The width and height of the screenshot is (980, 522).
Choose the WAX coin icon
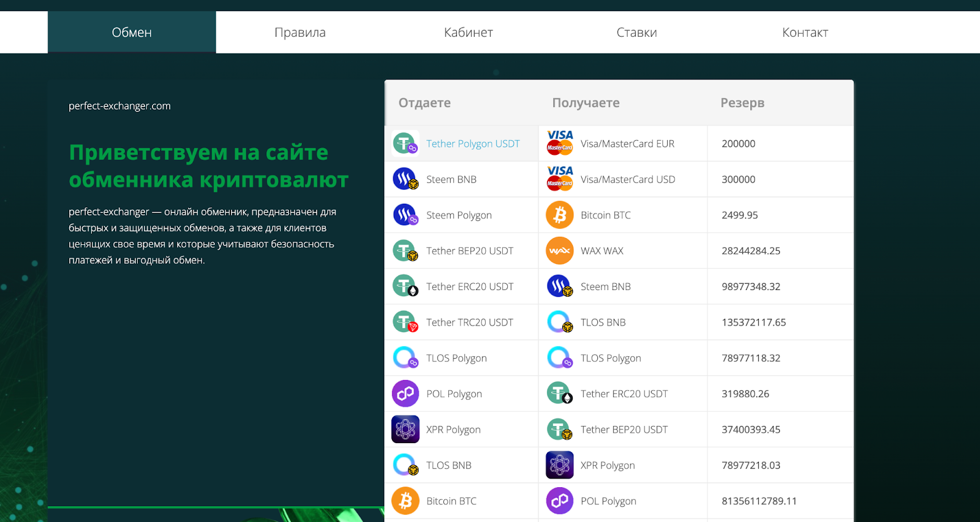559,251
